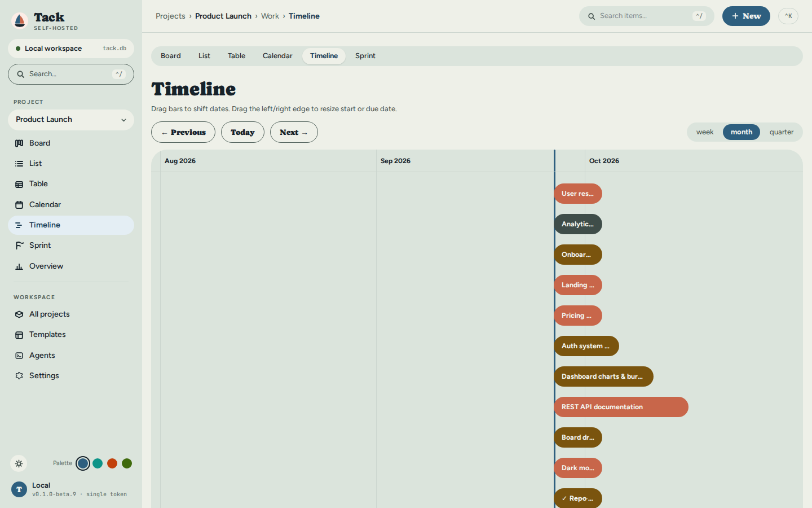Open All projects icon in sidebar

19,314
